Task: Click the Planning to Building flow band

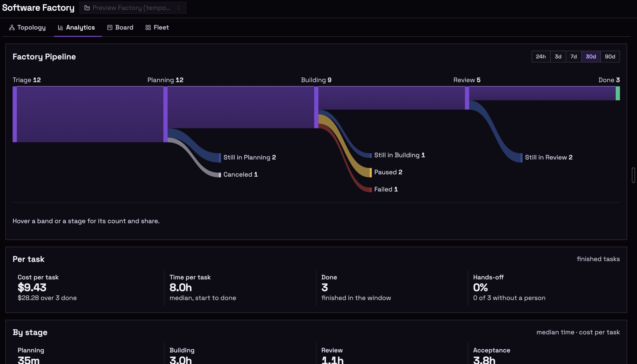Action: tap(241, 107)
